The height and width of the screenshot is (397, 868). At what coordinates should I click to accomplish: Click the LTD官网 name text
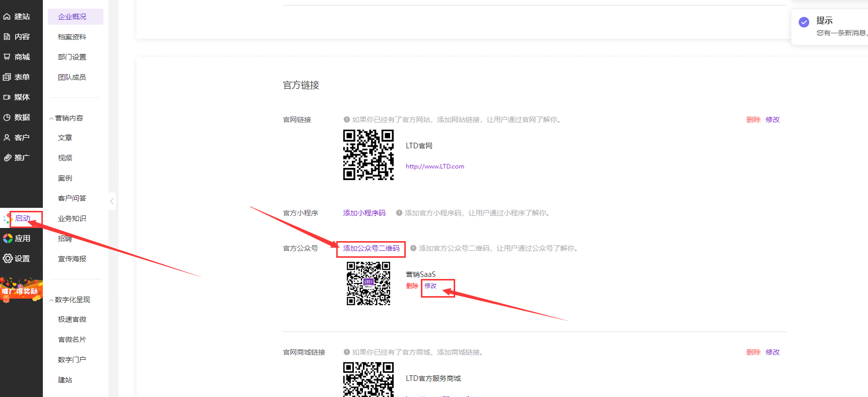tap(419, 146)
